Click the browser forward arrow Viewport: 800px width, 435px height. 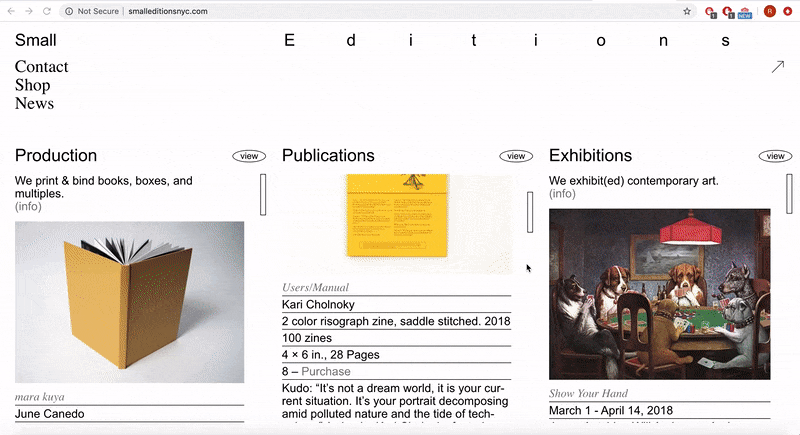(29, 11)
